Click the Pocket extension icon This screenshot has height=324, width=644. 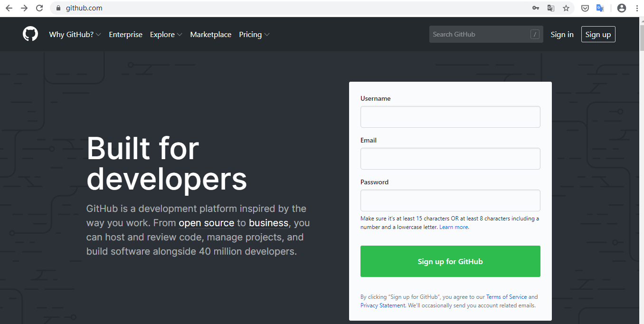point(586,8)
